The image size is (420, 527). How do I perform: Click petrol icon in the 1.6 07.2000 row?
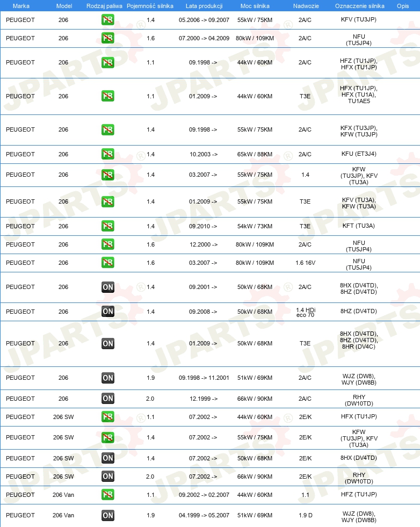click(x=108, y=38)
